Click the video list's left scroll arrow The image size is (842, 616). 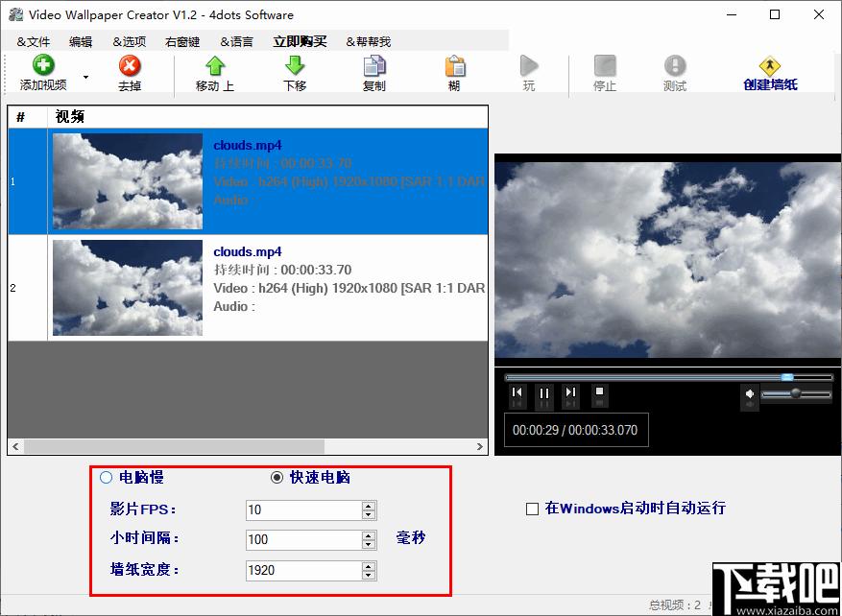15,446
